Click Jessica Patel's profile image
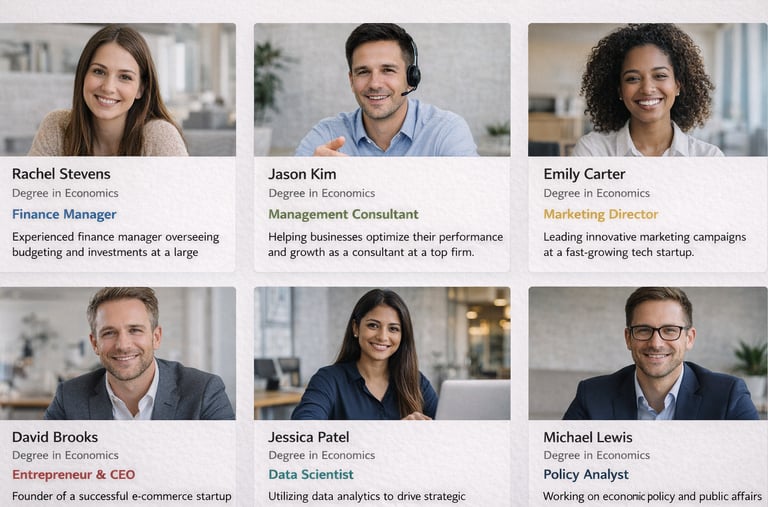Viewport: 768px width, 507px height. 382,354
